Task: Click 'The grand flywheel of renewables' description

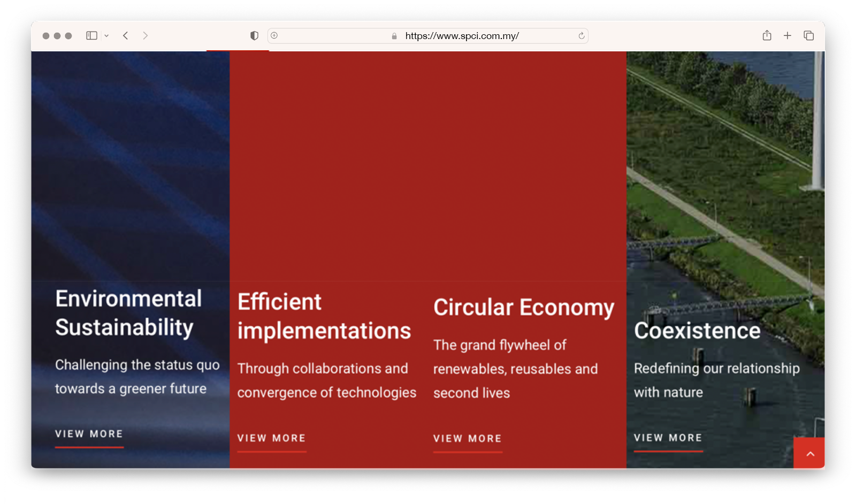Action: click(x=516, y=369)
